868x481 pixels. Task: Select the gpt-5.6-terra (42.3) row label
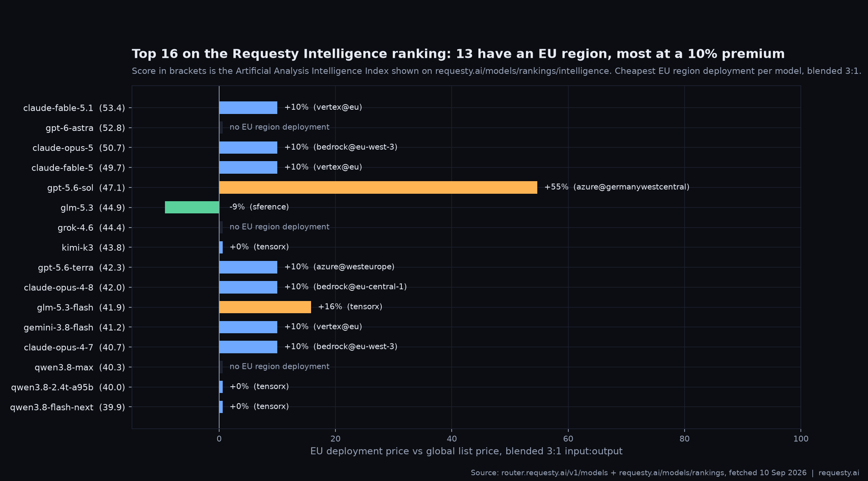click(82, 268)
